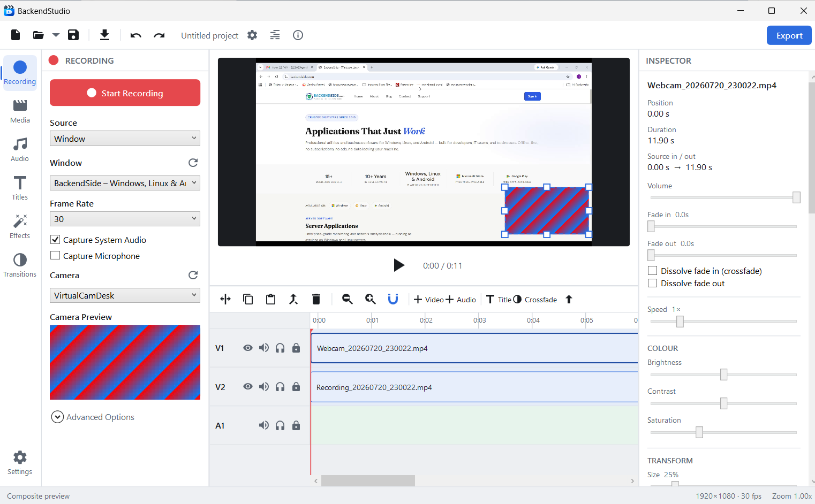Copy the selected clip
This screenshot has height=504, width=815.
click(248, 299)
